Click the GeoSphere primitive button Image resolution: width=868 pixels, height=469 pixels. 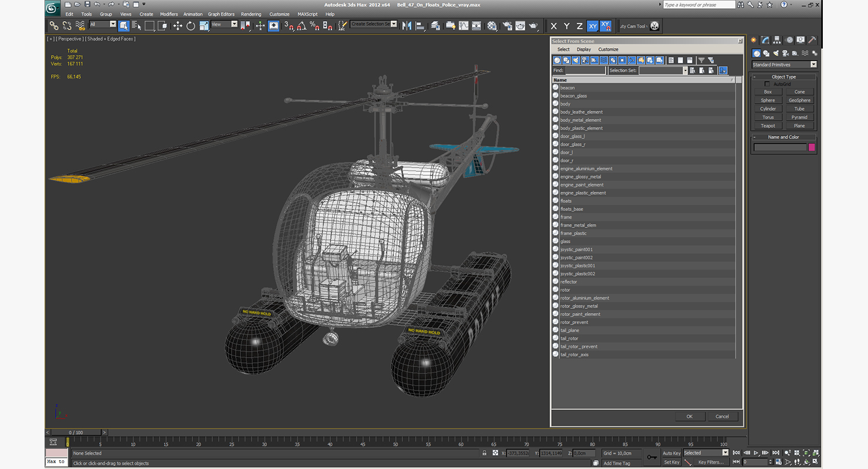[x=799, y=100]
